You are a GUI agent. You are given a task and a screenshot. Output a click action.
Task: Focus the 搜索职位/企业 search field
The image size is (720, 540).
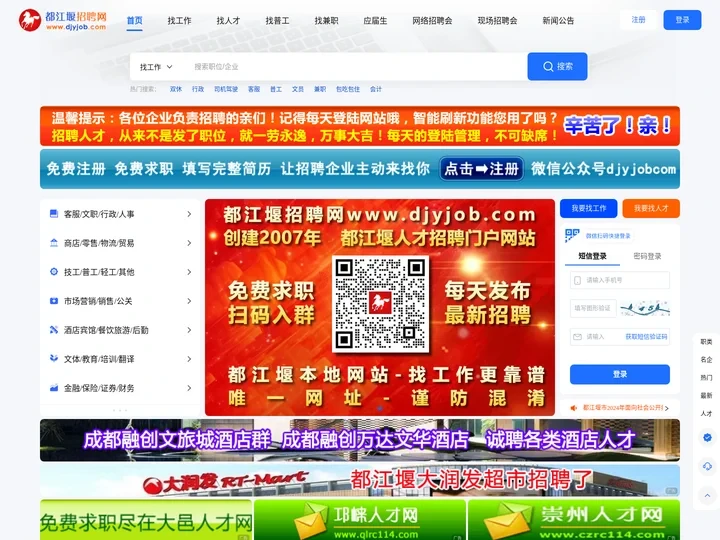pos(354,67)
